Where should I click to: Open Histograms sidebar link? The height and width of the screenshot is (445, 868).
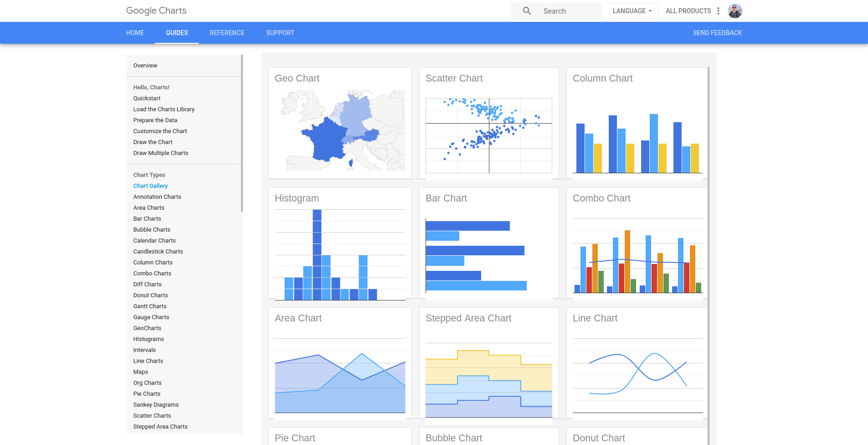click(149, 339)
